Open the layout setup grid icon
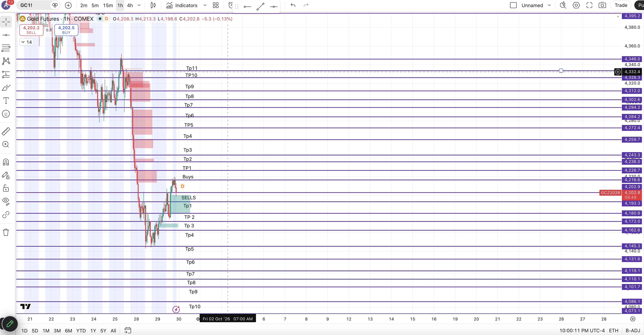 click(x=216, y=5)
